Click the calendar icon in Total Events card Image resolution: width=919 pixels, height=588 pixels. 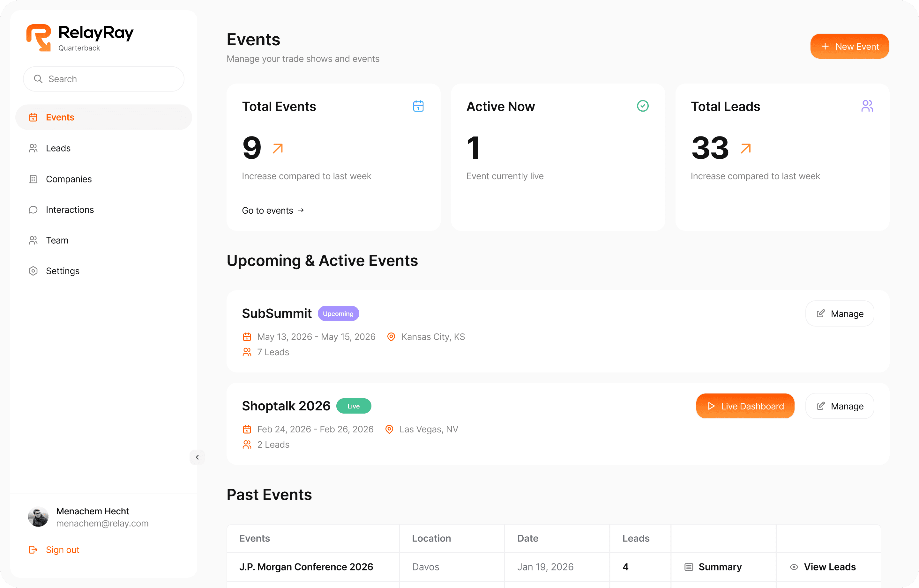click(x=418, y=106)
